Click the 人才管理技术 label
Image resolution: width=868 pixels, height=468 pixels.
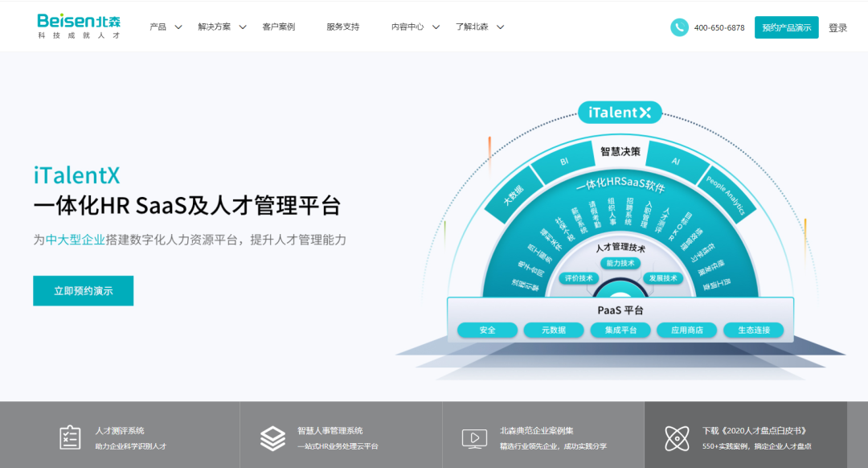pyautogui.click(x=620, y=247)
